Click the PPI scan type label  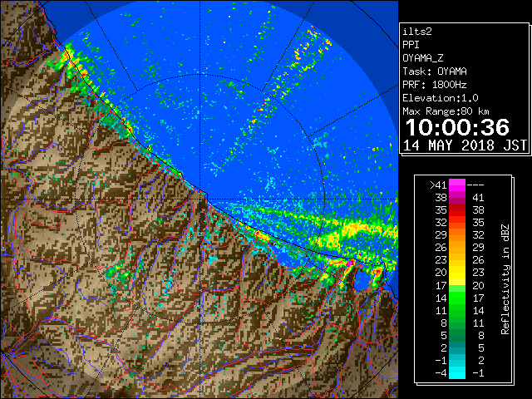pyautogui.click(x=411, y=45)
